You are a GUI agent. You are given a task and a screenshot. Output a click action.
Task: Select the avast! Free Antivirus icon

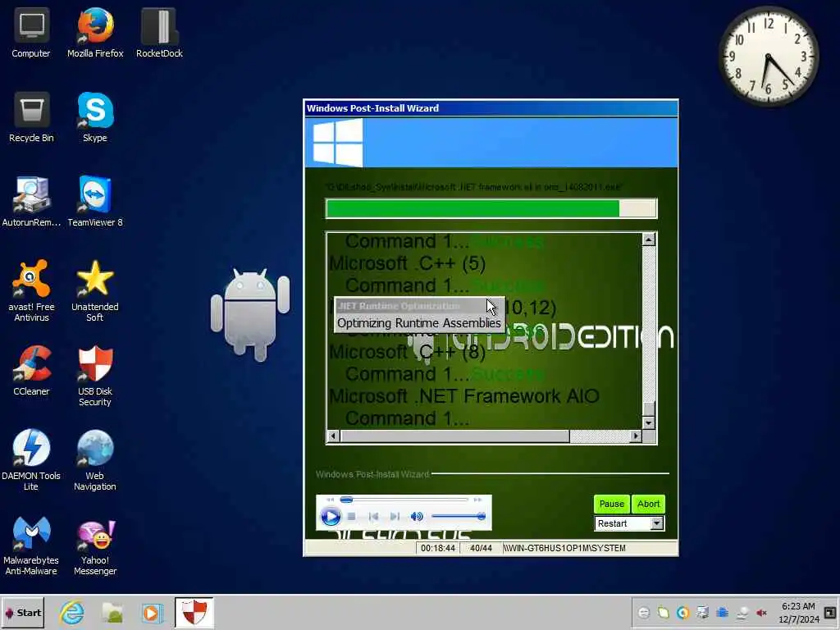point(31,291)
